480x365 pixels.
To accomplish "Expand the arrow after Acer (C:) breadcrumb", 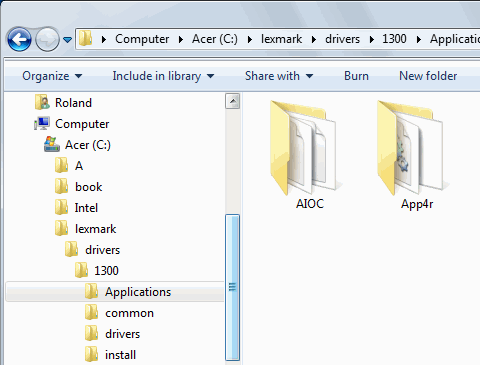I will 250,39.
